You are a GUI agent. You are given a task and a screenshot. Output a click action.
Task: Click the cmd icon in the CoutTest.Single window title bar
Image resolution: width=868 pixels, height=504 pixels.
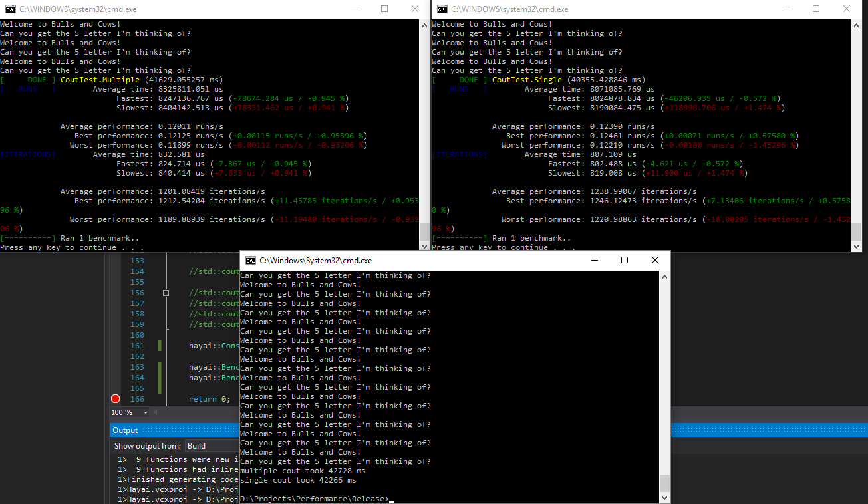coord(442,9)
